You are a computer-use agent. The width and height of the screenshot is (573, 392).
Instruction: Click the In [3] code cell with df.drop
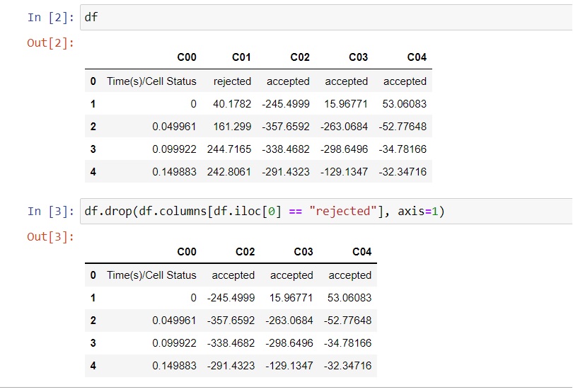point(326,211)
